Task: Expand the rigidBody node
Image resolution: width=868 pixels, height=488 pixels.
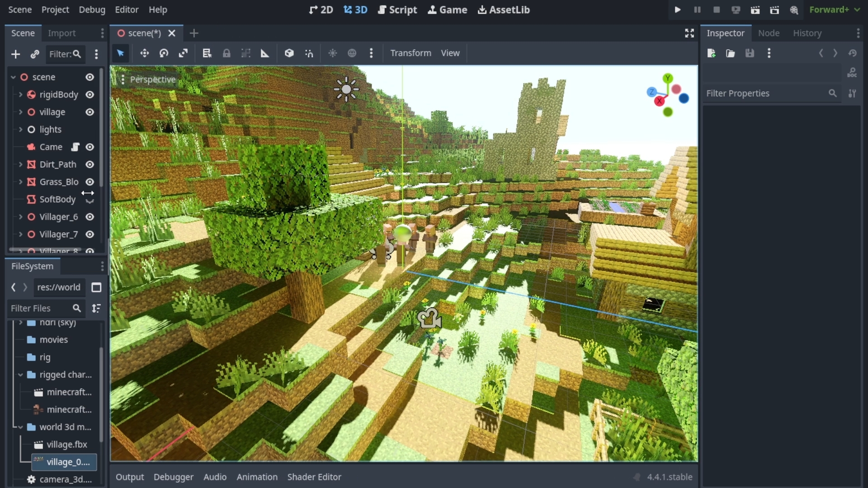Action: (21, 94)
